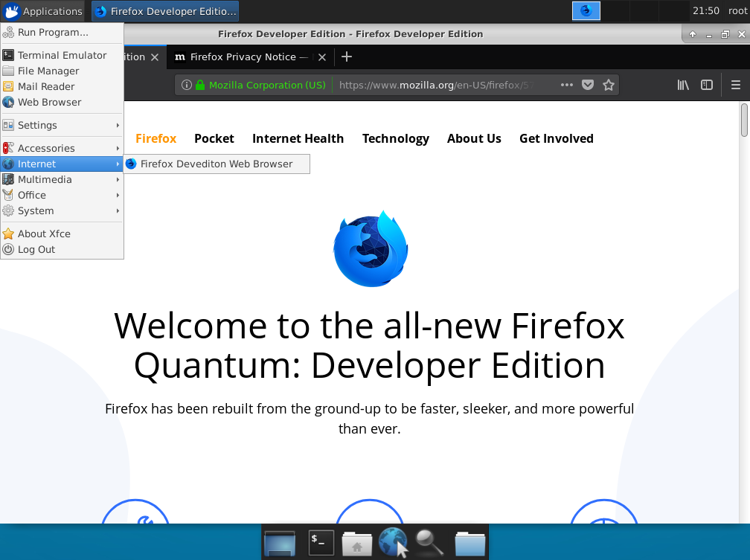Open Firefox hamburger menu
Screen dimensions: 750x560
(x=736, y=85)
